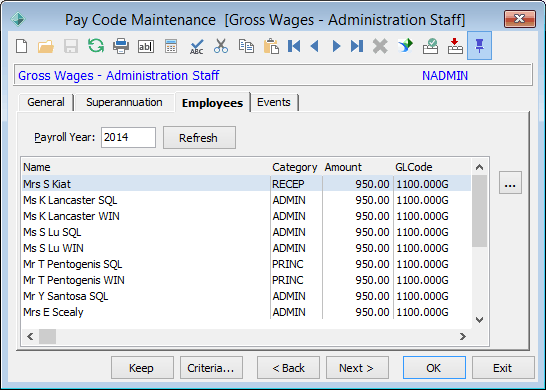Confirm with the OK button
Viewport: 546px width, 390px height.
(434, 368)
